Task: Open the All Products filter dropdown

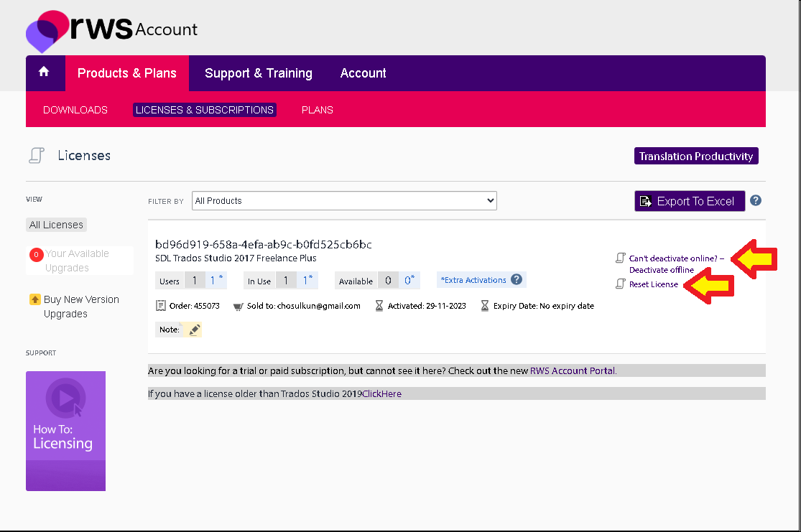Action: tap(344, 200)
